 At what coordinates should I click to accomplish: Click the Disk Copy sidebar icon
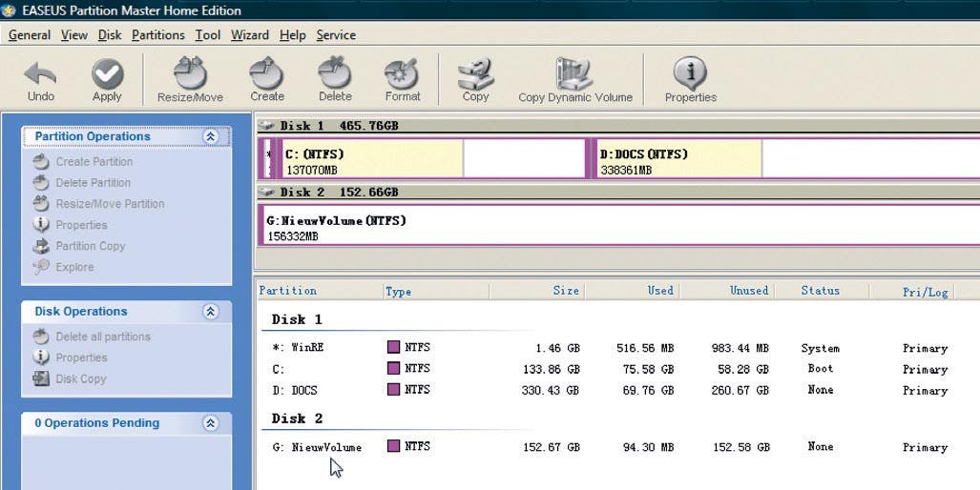point(41,378)
